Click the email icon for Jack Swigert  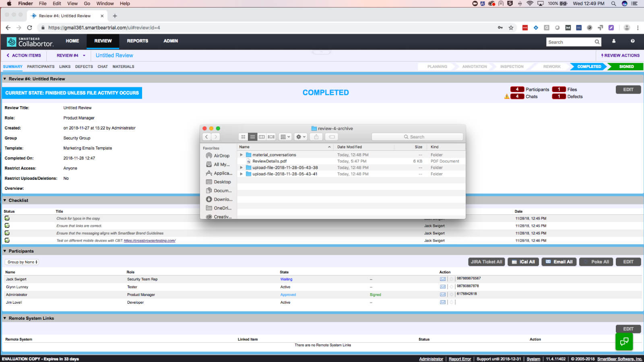tap(442, 279)
